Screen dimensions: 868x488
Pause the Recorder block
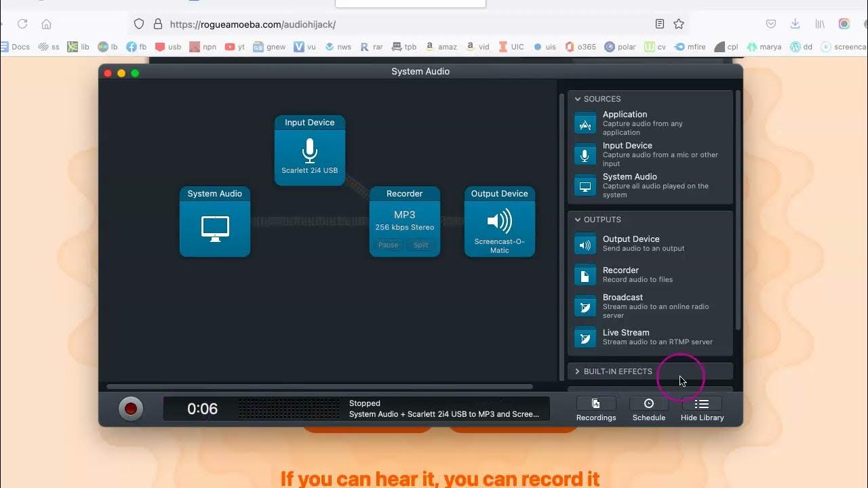click(389, 245)
